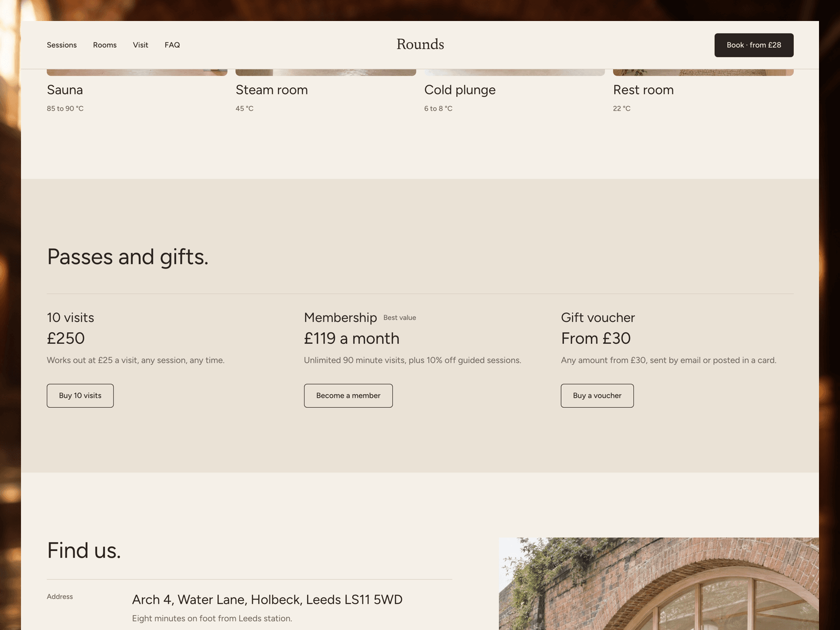
Task: Click the Membership pass title
Action: [340, 318]
